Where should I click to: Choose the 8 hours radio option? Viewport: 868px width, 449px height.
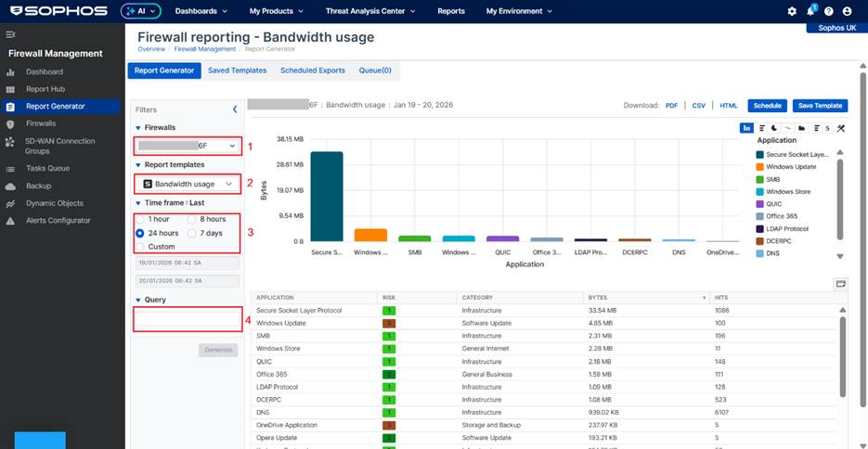(x=192, y=219)
